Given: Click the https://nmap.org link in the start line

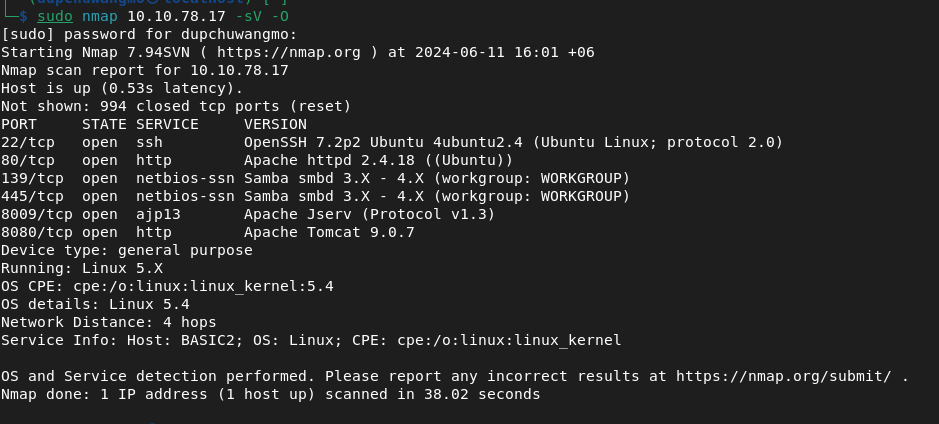Looking at the screenshot, I should 289,53.
